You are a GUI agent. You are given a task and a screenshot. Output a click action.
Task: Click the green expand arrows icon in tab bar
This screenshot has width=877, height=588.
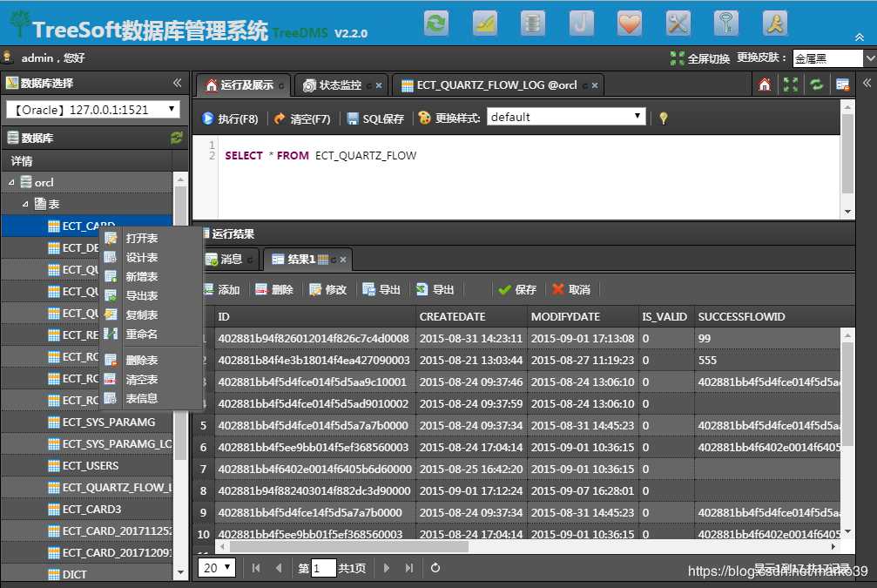[x=790, y=84]
